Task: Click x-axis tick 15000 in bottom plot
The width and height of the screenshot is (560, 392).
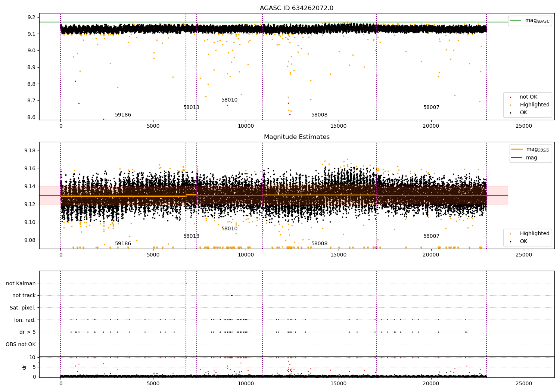Action: point(338,383)
